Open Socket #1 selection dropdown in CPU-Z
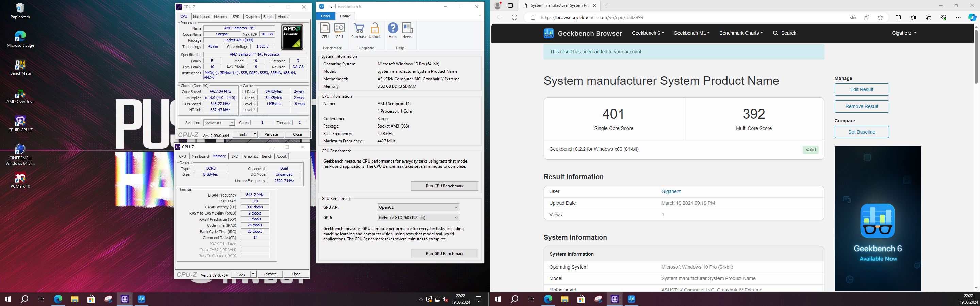The width and height of the screenshot is (980, 306). tap(219, 123)
